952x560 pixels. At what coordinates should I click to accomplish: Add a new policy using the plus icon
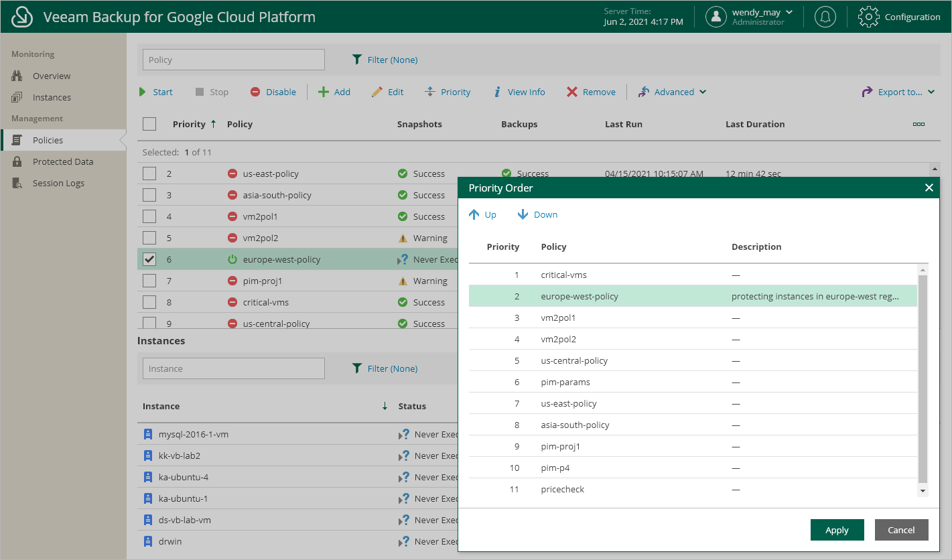tap(324, 92)
